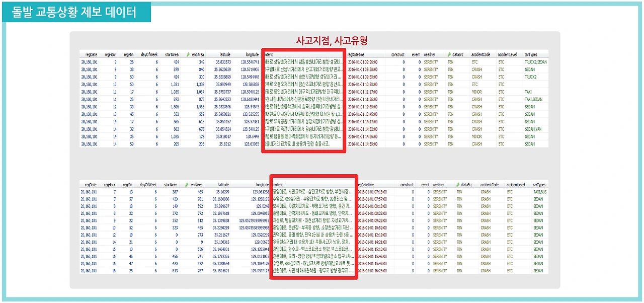The height and width of the screenshot is (303, 644).
Task: Select datetime cell 2016-01-01 16:25:00
Action: click(x=372, y=270)
